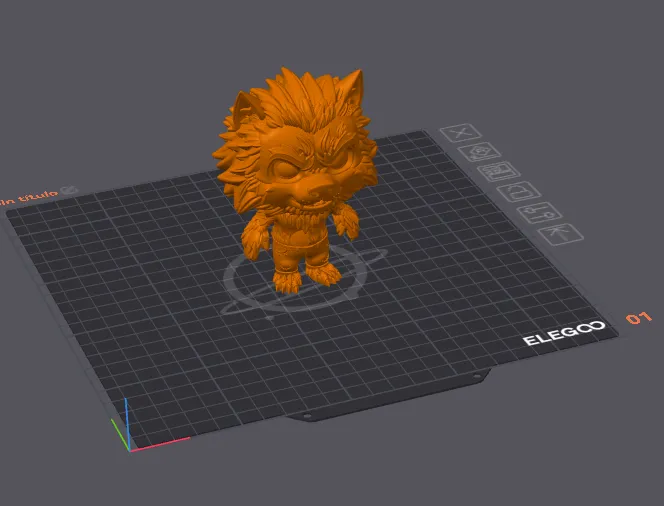Click the green Y axis line
Screen dimensions: 664x506
120,434
